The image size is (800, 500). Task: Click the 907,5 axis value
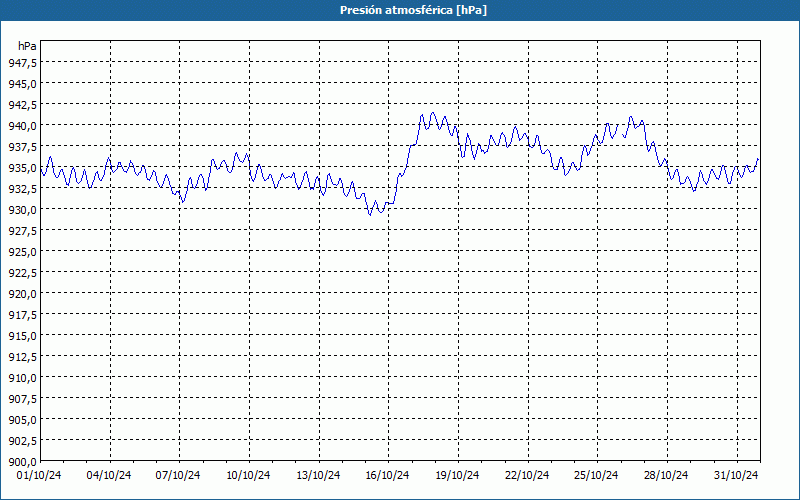click(22, 398)
